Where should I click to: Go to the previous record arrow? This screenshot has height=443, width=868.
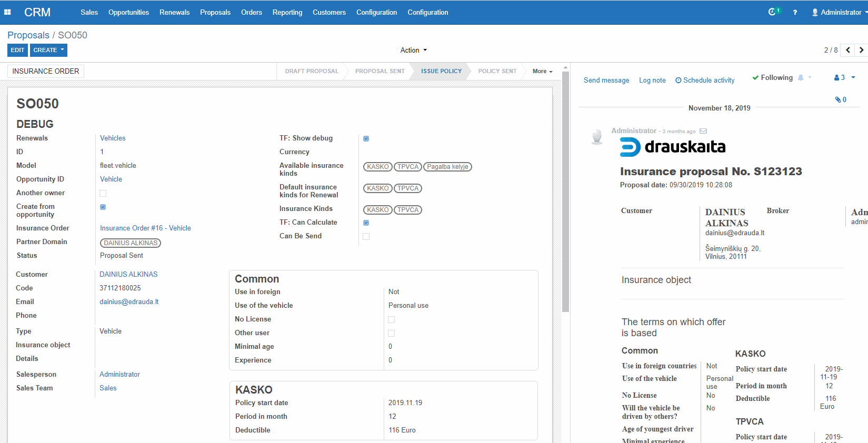[x=847, y=50]
